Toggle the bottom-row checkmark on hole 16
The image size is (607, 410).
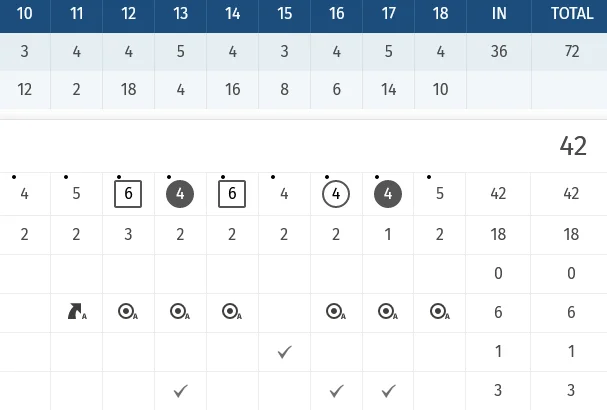(x=336, y=391)
